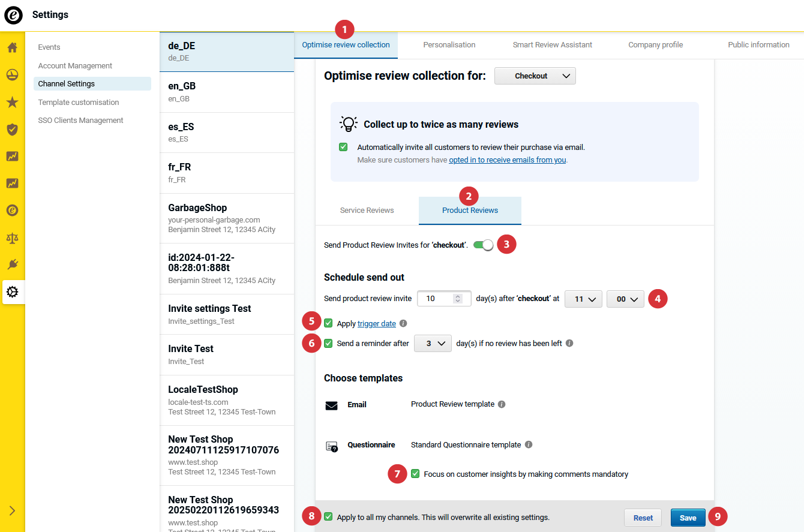This screenshot has height=532, width=804.
Task: Switch to the Service Reviews tab
Action: point(367,211)
